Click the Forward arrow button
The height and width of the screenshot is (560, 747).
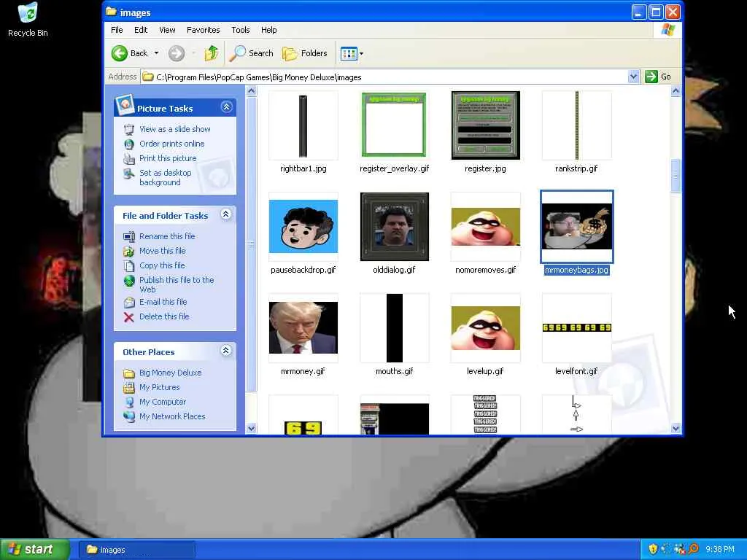click(177, 53)
